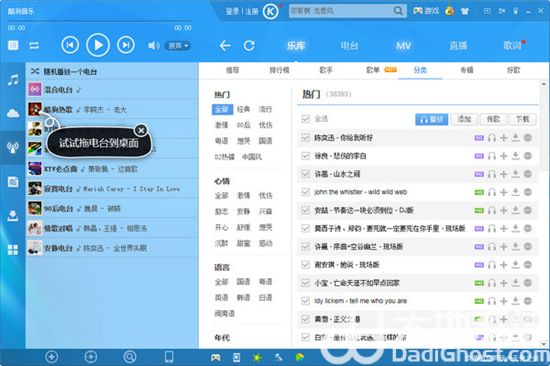The width and height of the screenshot is (550, 366).
Task: Click the 添加 add button
Action: point(464,119)
